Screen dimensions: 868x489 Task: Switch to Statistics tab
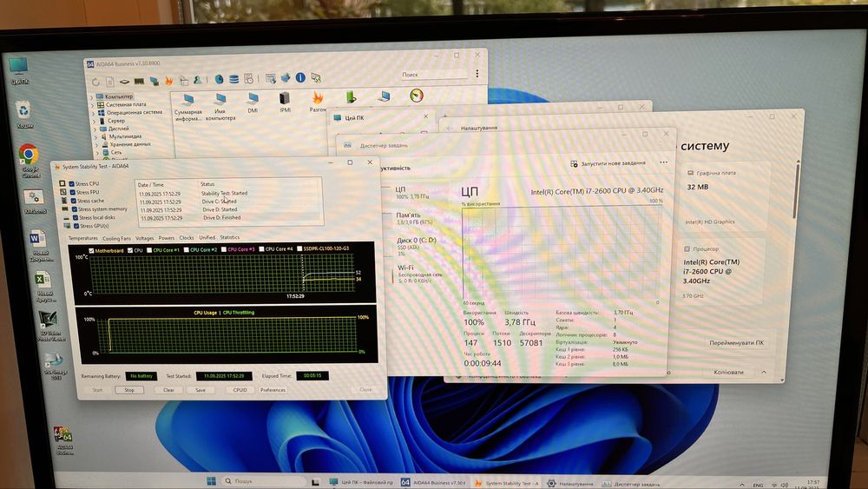pos(230,238)
